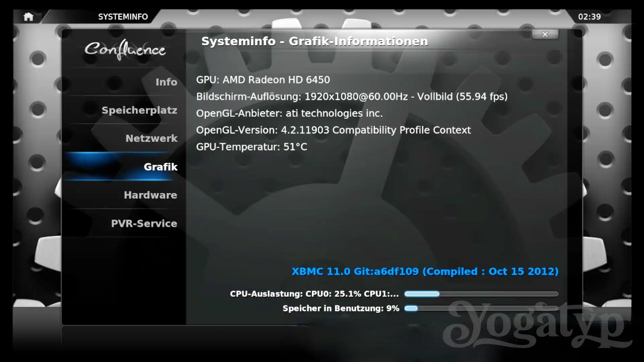Click the SYSTEMINFO header label
The height and width of the screenshot is (362, 644).
coord(123,17)
